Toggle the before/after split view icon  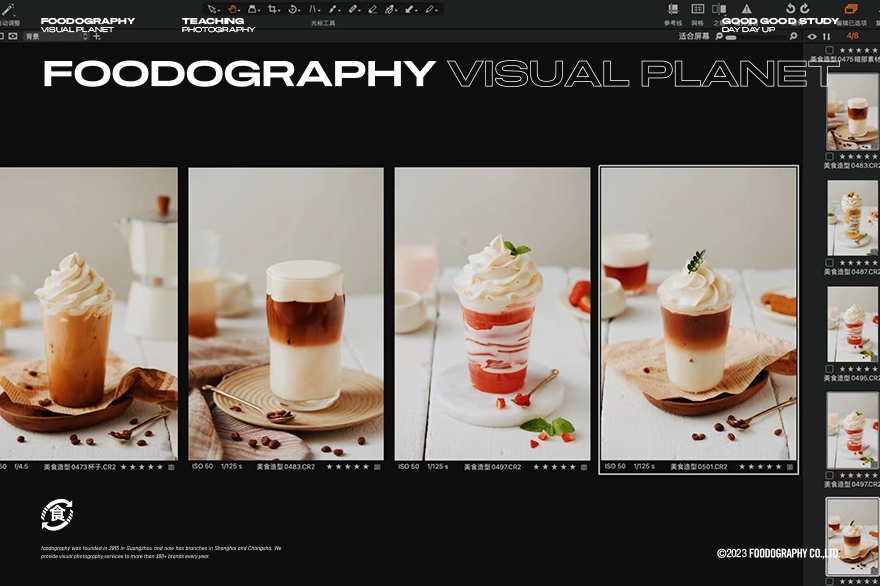tap(719, 9)
